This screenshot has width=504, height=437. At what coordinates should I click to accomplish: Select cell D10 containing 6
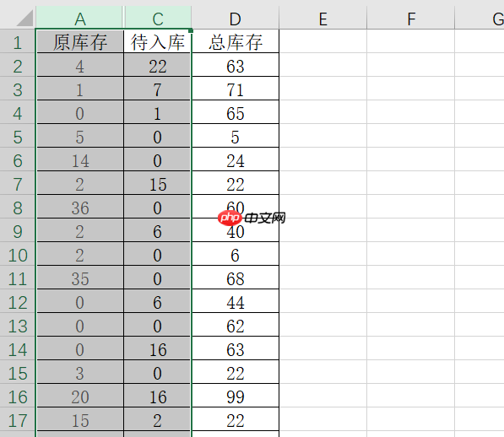(x=236, y=254)
